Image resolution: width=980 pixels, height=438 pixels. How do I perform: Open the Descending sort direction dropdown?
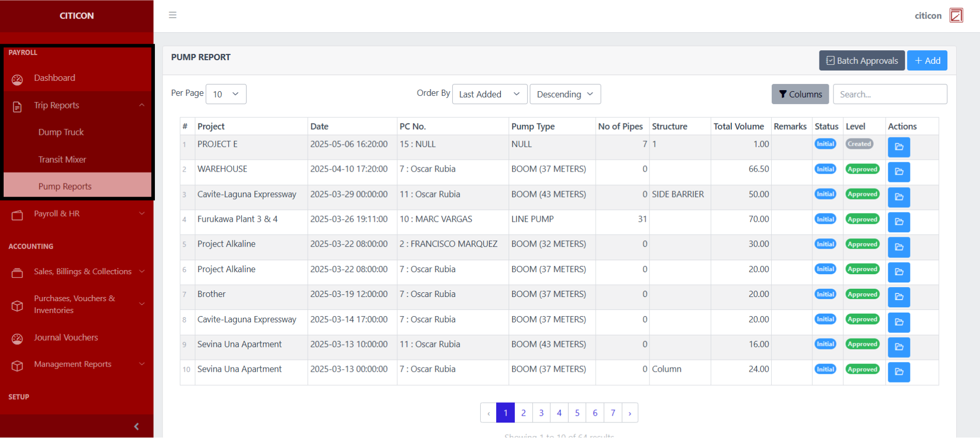pos(565,94)
